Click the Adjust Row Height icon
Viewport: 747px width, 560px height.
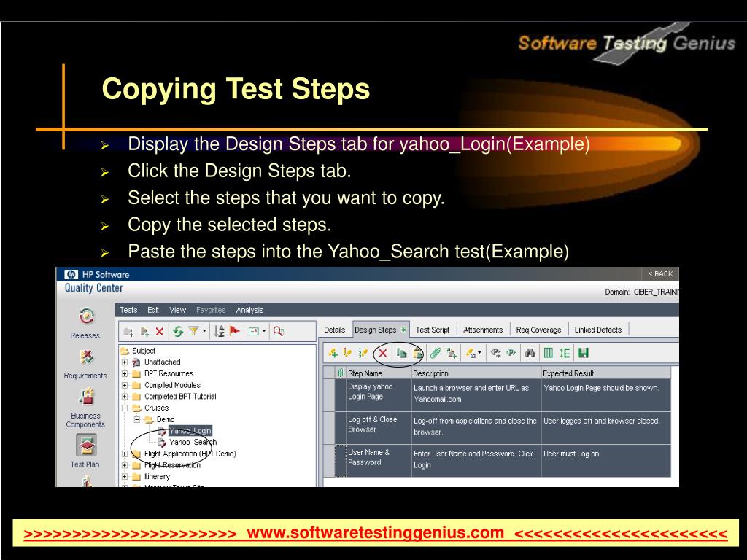[565, 353]
